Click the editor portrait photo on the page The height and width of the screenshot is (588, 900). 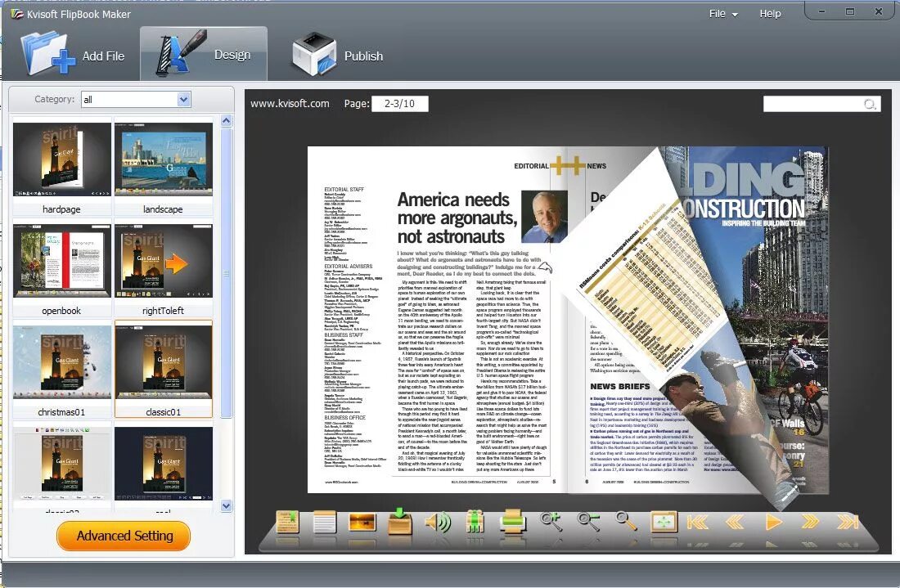pos(543,216)
